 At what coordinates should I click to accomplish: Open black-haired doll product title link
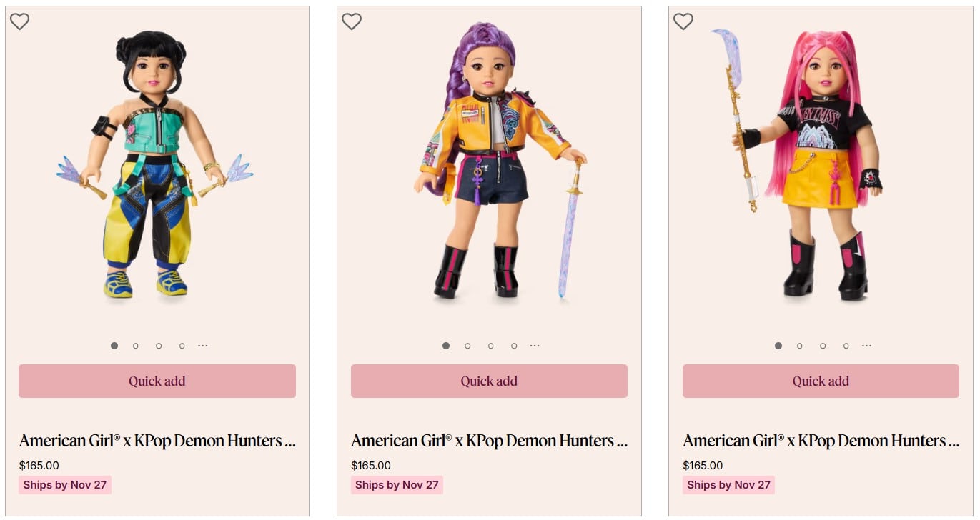(x=157, y=441)
